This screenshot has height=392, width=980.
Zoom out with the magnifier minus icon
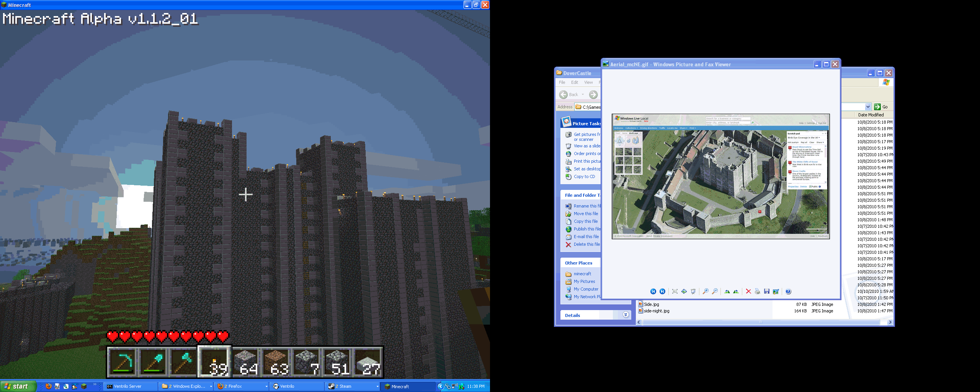pos(715,291)
